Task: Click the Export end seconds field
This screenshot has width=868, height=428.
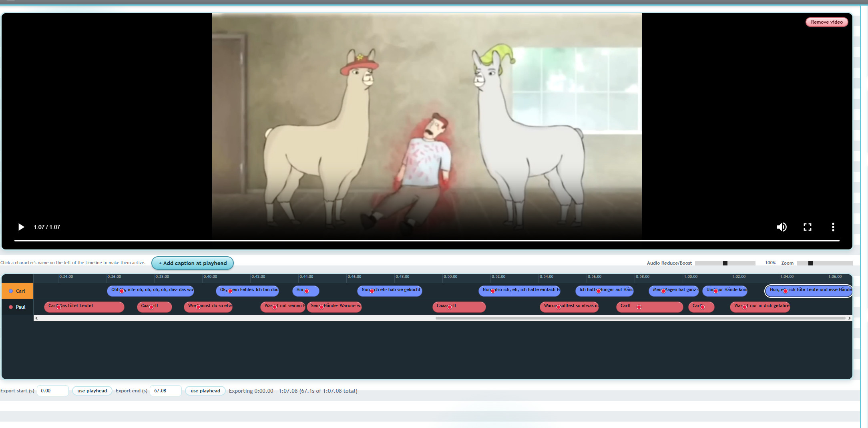Action: click(166, 391)
